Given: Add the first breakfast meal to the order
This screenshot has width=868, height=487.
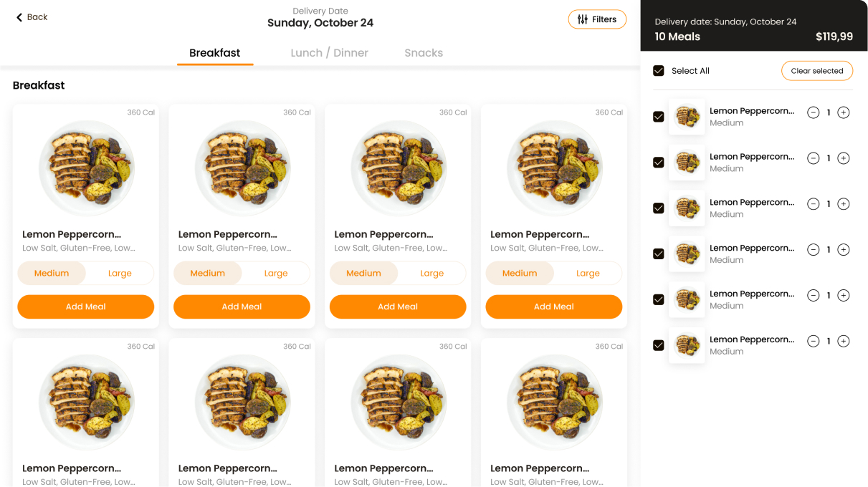Looking at the screenshot, I should [x=86, y=307].
